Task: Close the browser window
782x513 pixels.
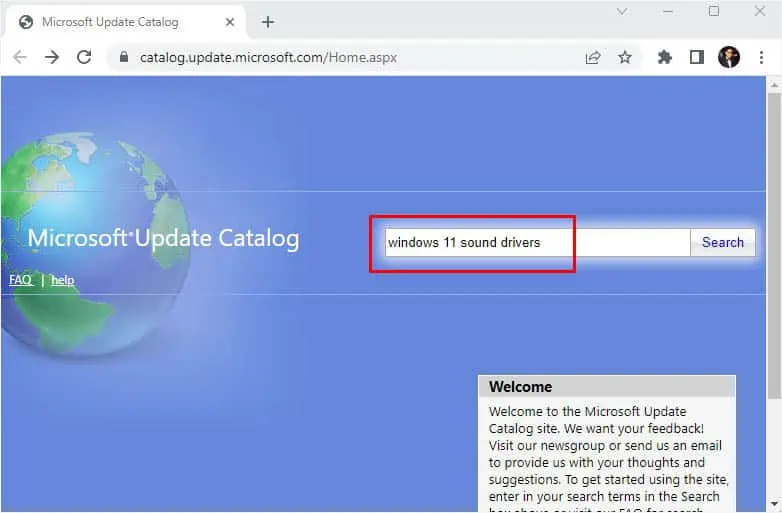Action: click(x=760, y=11)
